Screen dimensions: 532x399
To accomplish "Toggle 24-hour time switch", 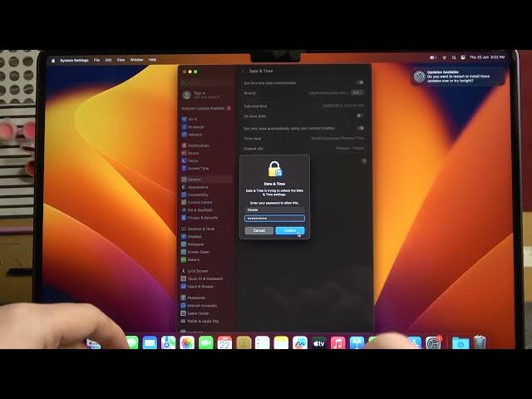I will [360, 116].
